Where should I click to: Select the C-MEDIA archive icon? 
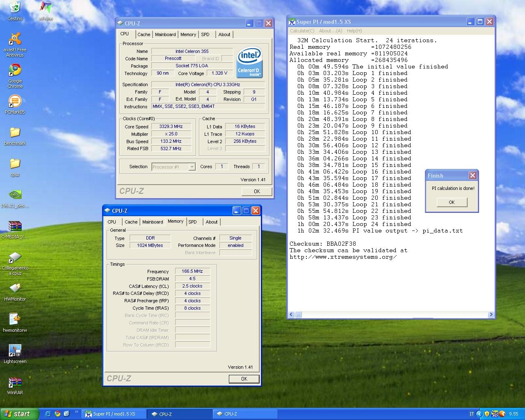click(15, 226)
